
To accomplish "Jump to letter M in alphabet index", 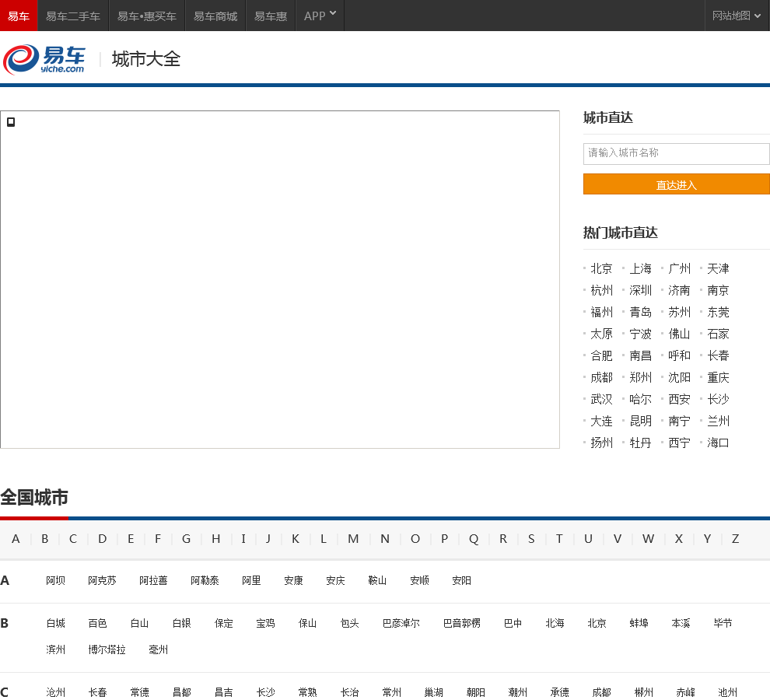I will point(353,538).
